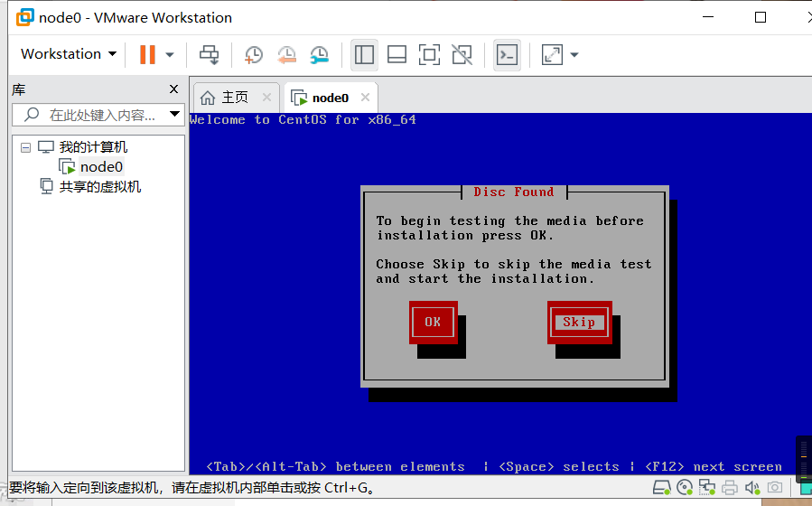Toggle the thumbnail bar view
This screenshot has height=506, width=812.
pyautogui.click(x=397, y=54)
